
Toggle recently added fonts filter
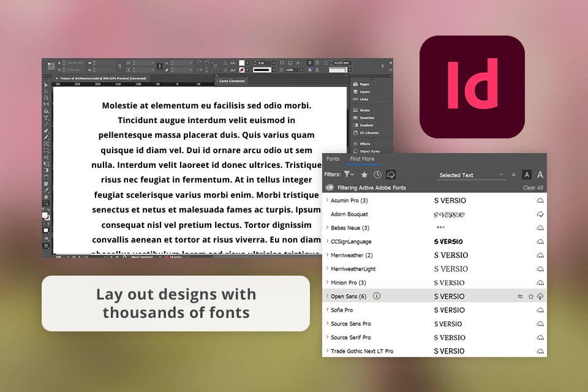coord(377,175)
